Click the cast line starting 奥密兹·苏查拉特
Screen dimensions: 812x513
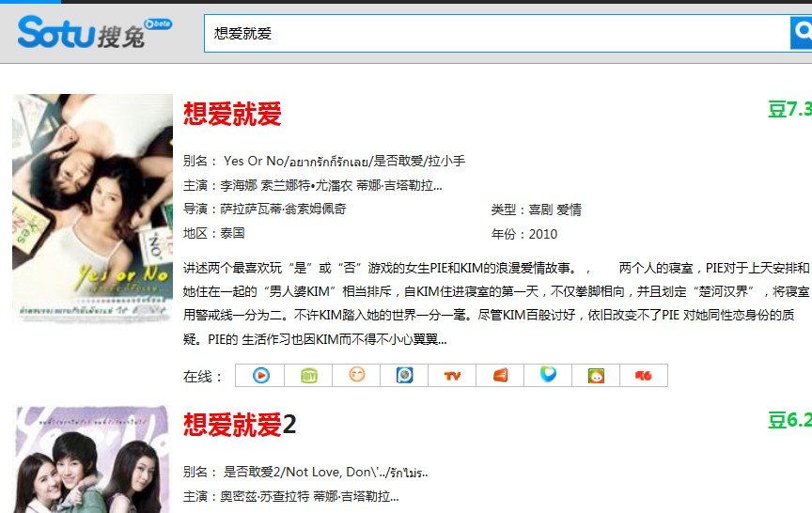click(x=290, y=496)
